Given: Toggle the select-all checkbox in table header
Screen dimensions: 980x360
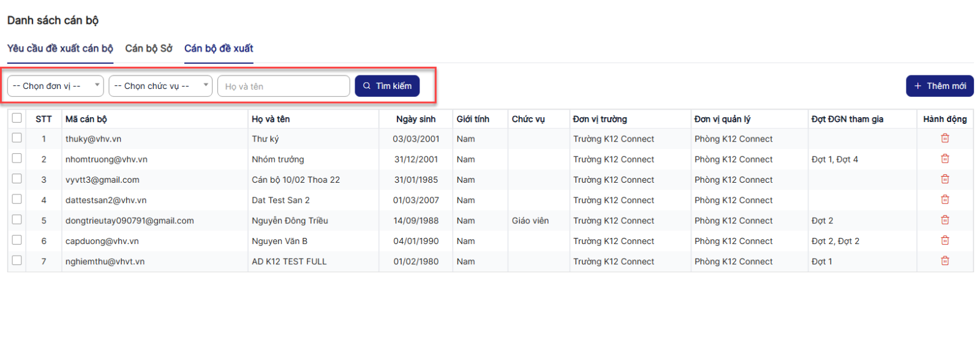Looking at the screenshot, I should point(17,118).
